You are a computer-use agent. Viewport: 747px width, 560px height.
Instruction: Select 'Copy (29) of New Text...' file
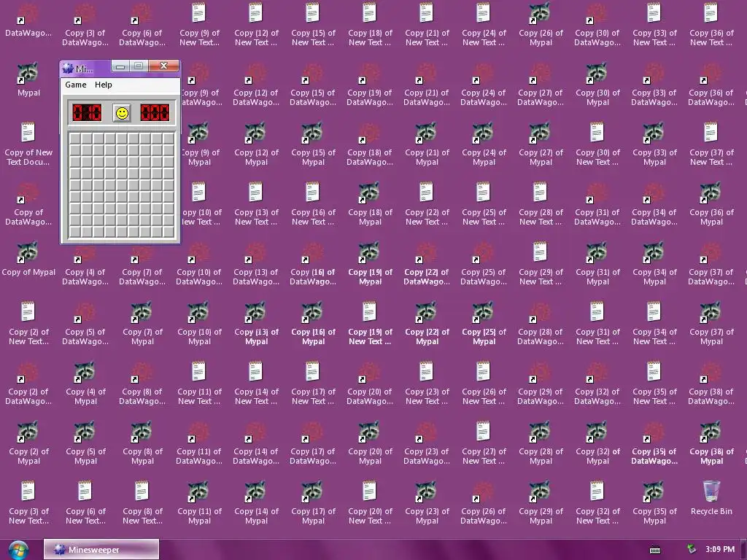[541, 264]
